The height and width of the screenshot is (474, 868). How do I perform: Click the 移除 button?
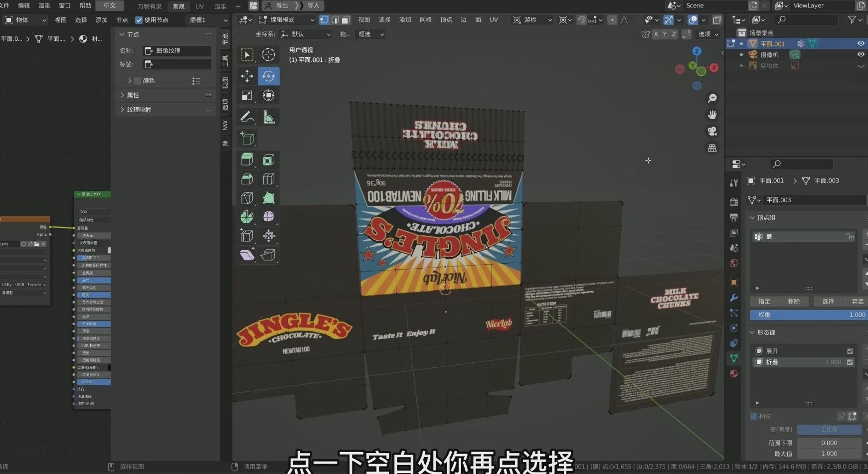pos(794,302)
